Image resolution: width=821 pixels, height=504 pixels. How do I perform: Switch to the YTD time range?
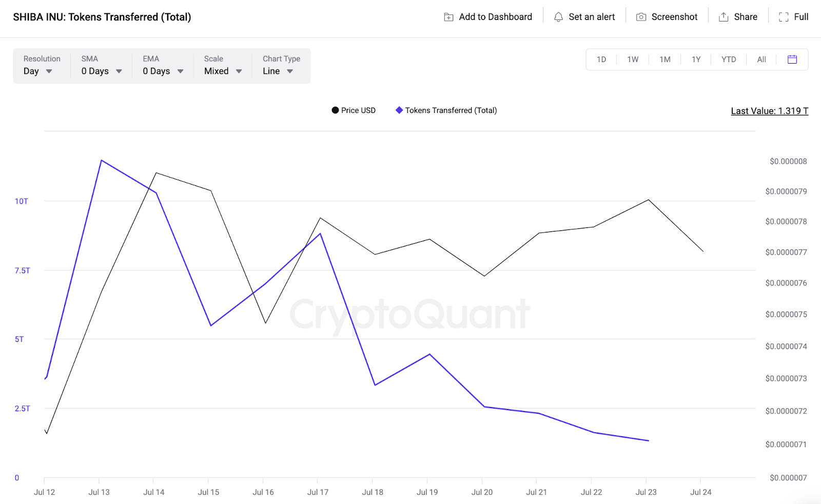(729, 60)
